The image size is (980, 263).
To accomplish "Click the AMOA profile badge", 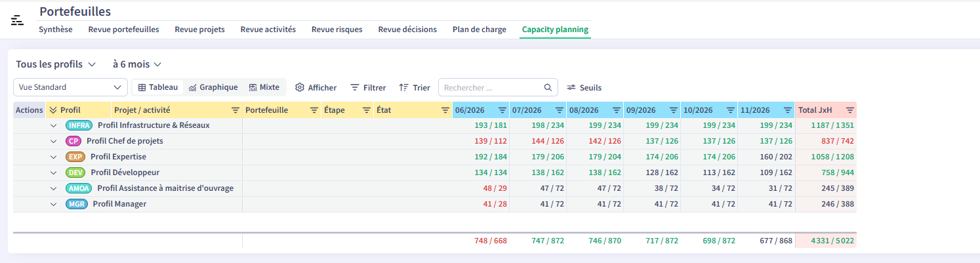I will tap(79, 188).
